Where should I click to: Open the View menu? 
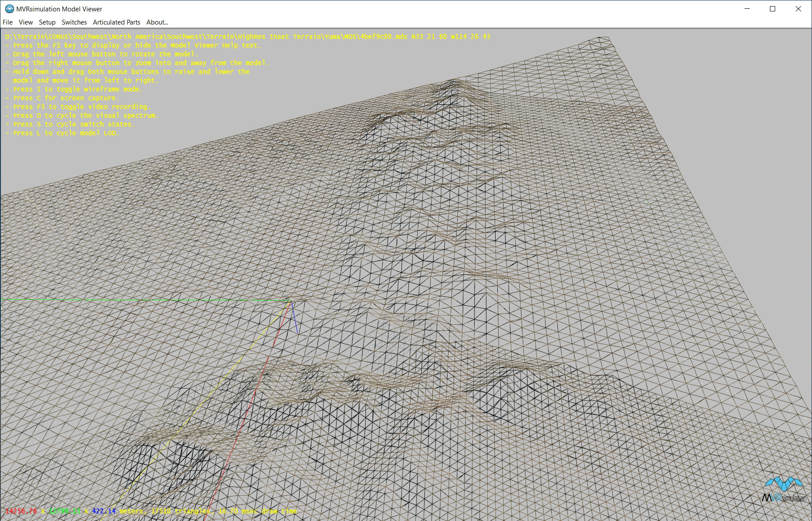click(x=25, y=22)
